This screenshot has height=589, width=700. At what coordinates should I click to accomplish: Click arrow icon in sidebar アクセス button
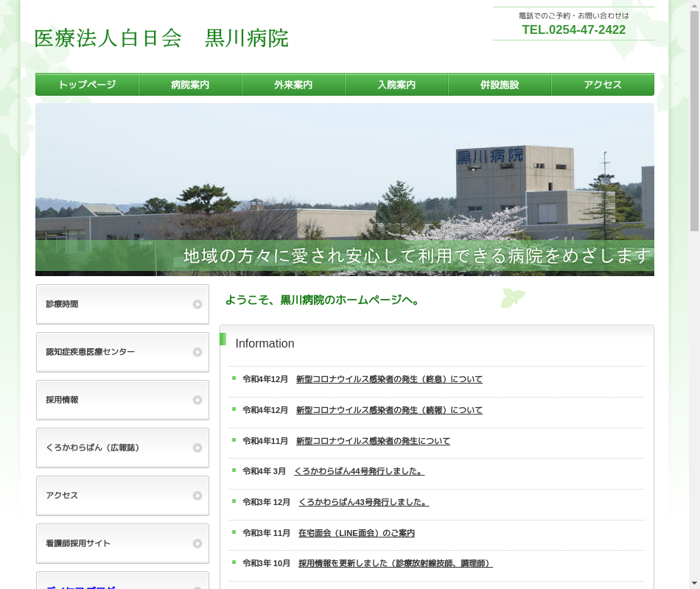point(197,495)
